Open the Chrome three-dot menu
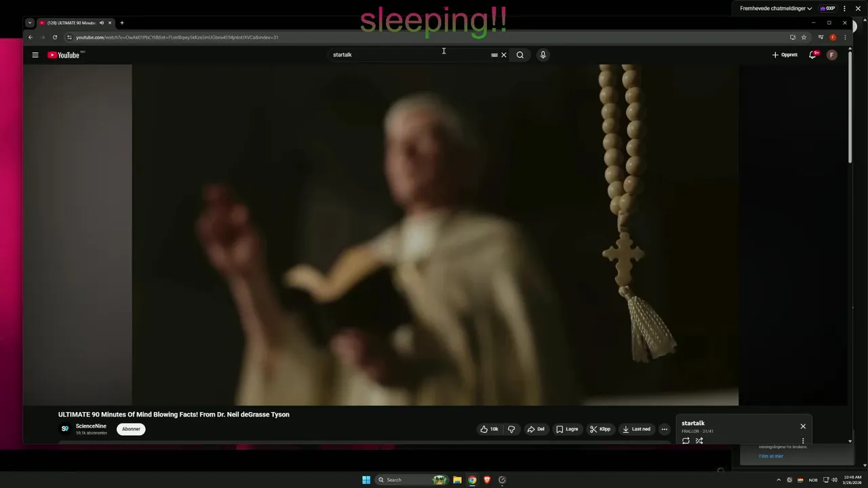Screen dimensions: 868x488 [845, 37]
